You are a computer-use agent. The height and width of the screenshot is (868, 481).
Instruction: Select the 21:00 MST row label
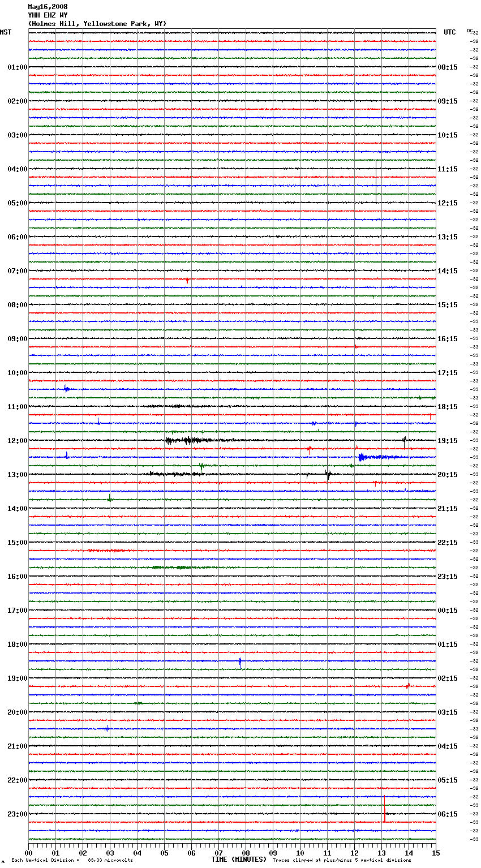coord(18,746)
